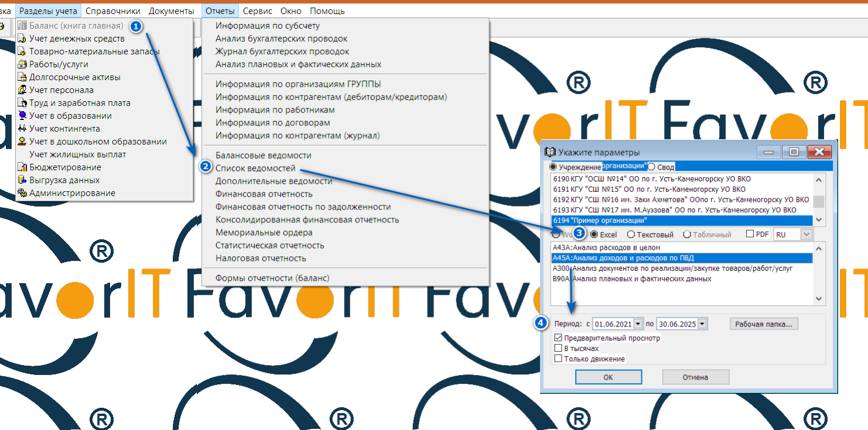Click the Долгосрочные активы menu icon
This screenshot has height=430, width=868.
[23, 77]
